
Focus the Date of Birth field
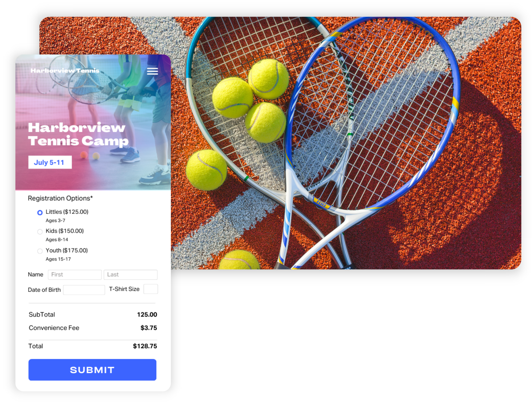pos(84,290)
